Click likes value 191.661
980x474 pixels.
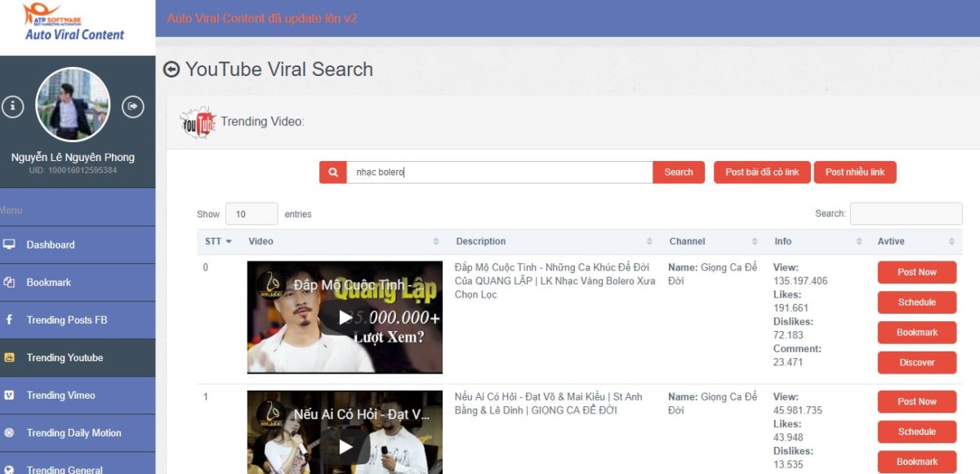[791, 308]
